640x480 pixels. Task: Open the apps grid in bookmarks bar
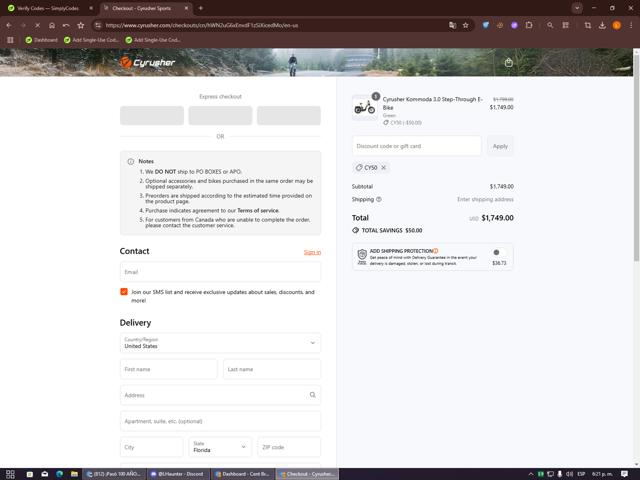tap(10, 40)
